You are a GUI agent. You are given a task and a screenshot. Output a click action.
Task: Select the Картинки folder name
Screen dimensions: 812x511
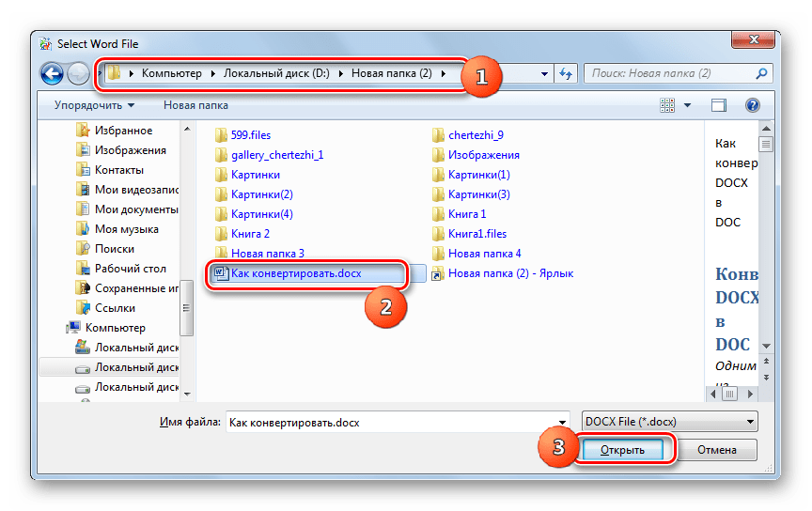256,175
